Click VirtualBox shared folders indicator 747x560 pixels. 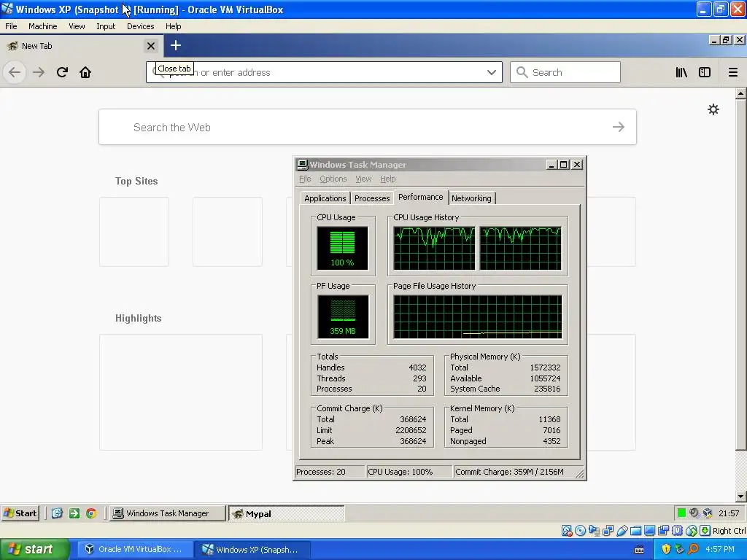click(x=635, y=531)
